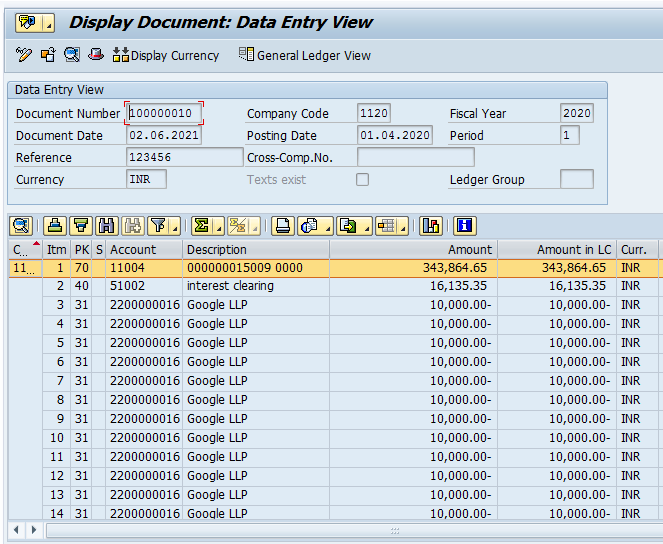
Task: Click the Set Filter funnel icon
Action: (x=159, y=226)
